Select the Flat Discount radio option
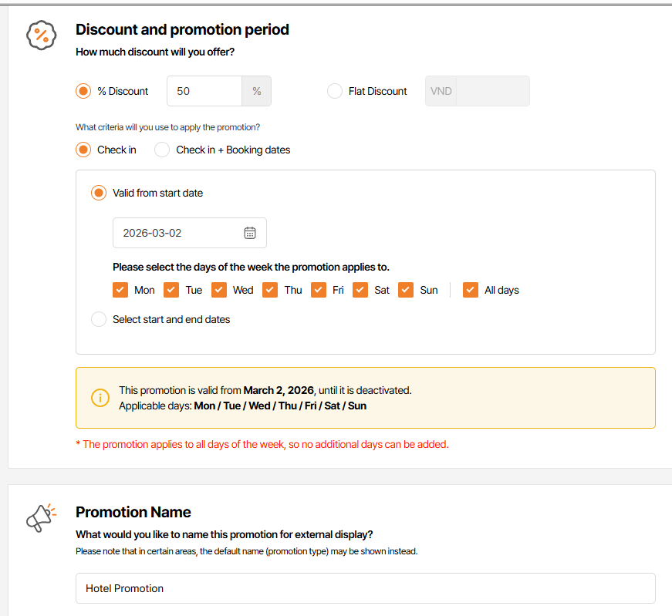 [335, 91]
